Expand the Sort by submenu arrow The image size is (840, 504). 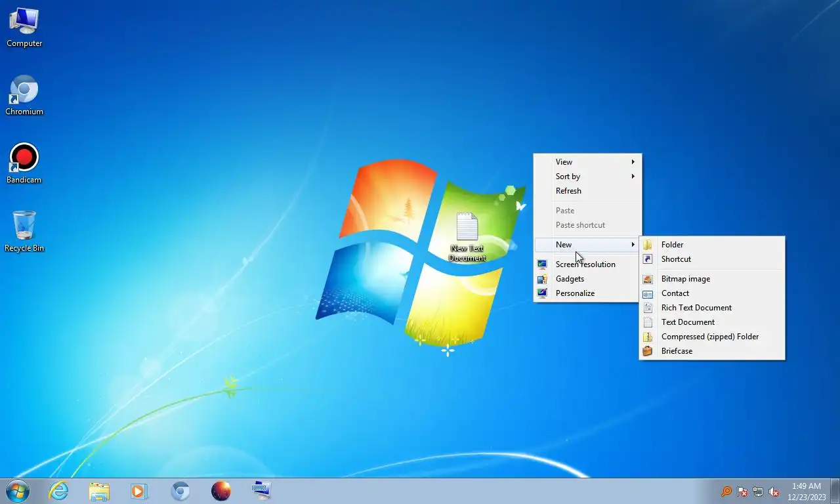pyautogui.click(x=633, y=177)
